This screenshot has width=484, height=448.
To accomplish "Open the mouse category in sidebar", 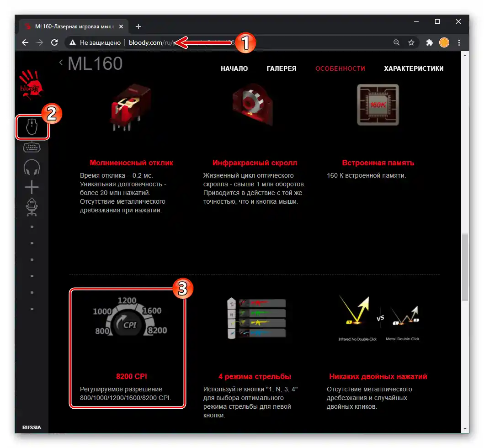I will click(x=32, y=126).
